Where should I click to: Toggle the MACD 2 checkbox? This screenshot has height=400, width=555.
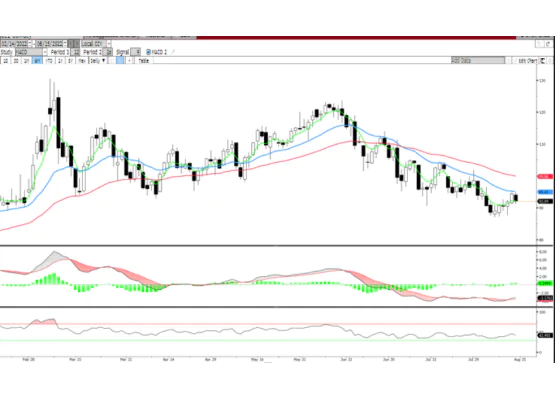(x=149, y=52)
